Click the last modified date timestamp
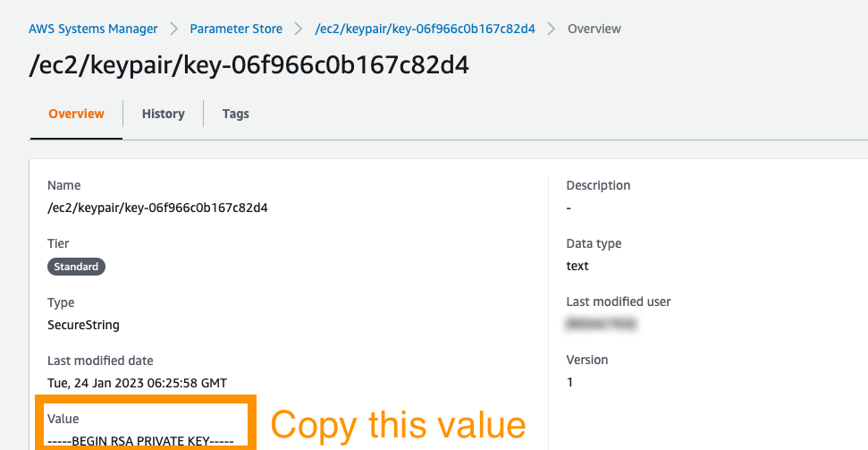The height and width of the screenshot is (450, 868). pos(138,383)
